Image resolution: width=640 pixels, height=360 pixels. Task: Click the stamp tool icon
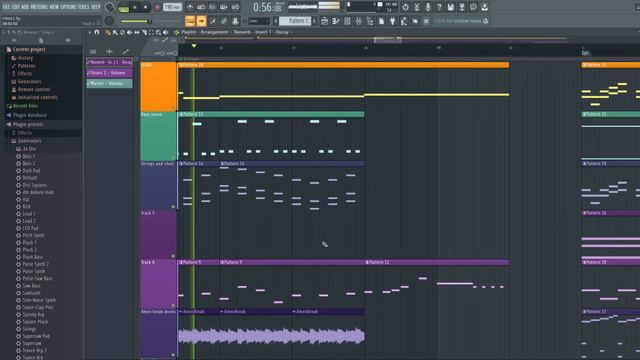pyautogui.click(x=236, y=21)
